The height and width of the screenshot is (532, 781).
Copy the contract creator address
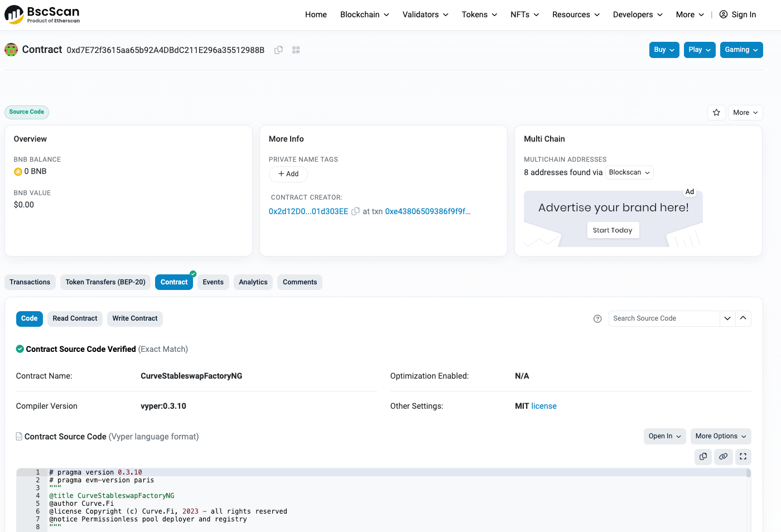pyautogui.click(x=355, y=211)
